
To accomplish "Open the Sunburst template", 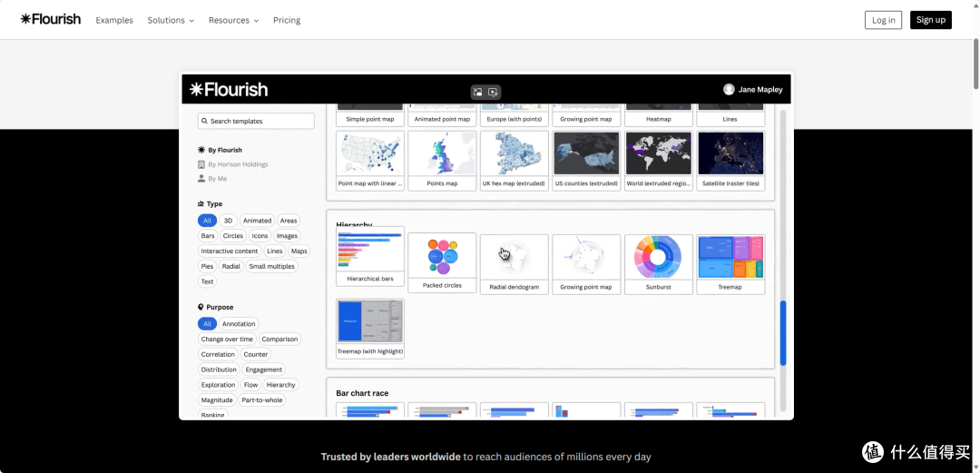I will 658,265.
